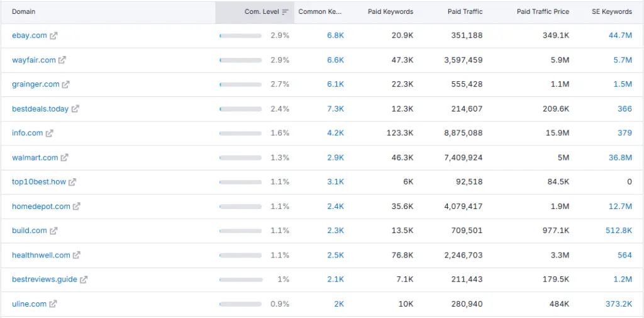Open the bestreviews.guide domain link

tap(44, 280)
